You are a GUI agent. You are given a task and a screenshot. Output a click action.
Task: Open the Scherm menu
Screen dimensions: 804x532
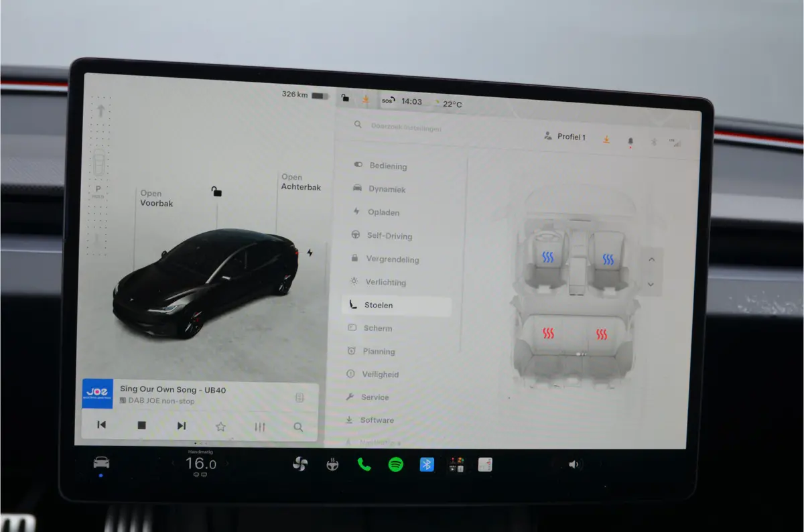click(x=369, y=328)
